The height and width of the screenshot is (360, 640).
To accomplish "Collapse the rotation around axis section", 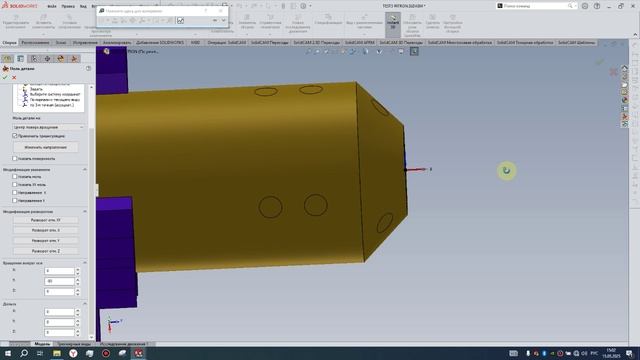I will (85, 263).
